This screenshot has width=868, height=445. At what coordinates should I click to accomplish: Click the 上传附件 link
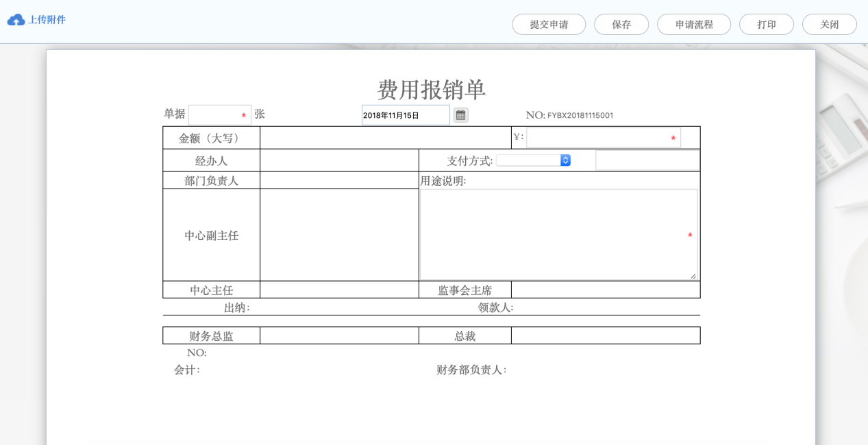pyautogui.click(x=46, y=20)
